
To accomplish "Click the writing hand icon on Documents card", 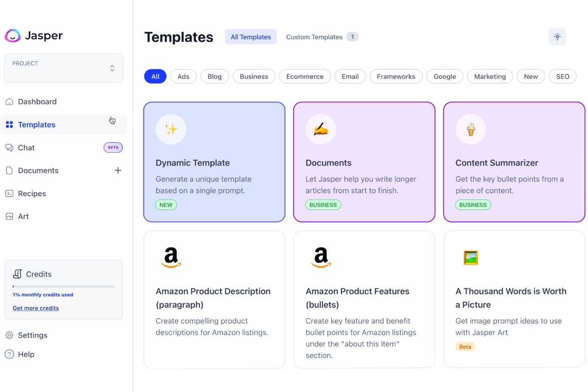I will pyautogui.click(x=321, y=129).
